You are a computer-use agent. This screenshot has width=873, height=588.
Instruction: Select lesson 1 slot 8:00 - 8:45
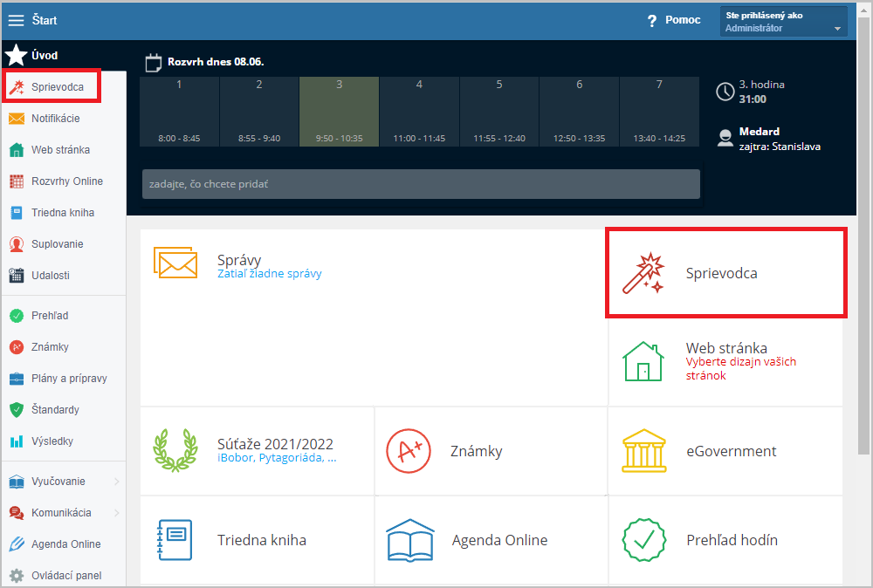click(179, 112)
